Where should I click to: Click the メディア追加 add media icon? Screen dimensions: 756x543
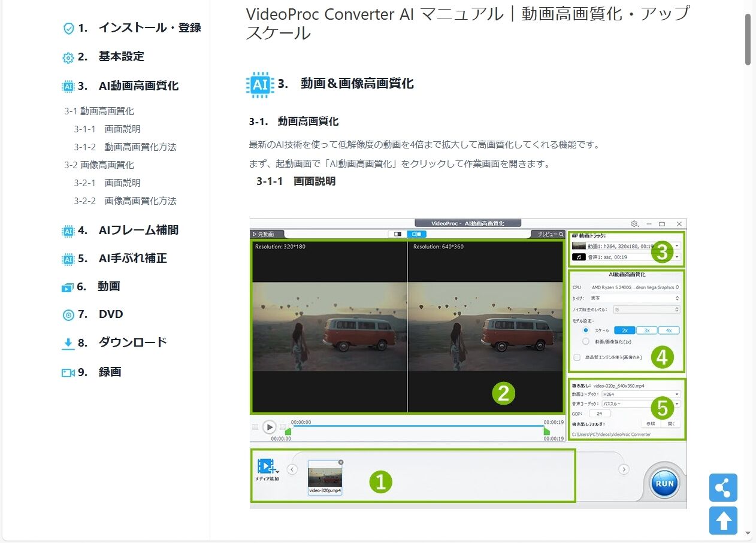click(x=267, y=467)
